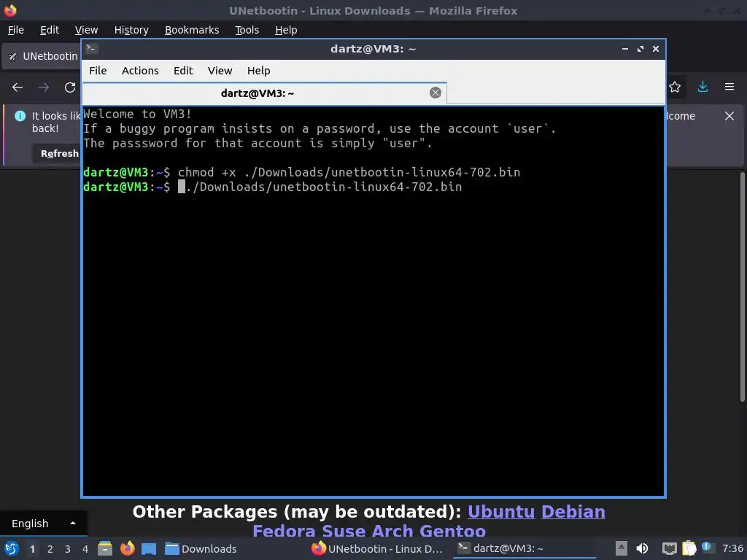Open Arch packages link

[x=392, y=531]
